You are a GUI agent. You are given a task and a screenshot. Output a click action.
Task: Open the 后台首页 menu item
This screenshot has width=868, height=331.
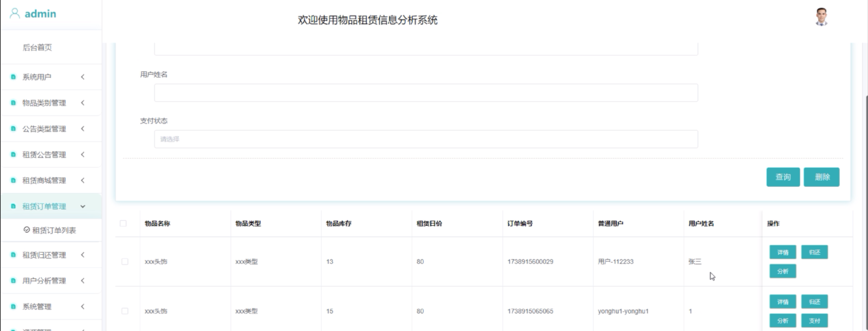pos(37,48)
